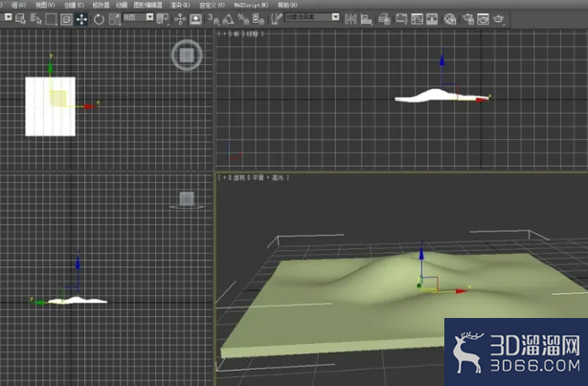Click the blue Z-axis arrow in front viewport

442,60
